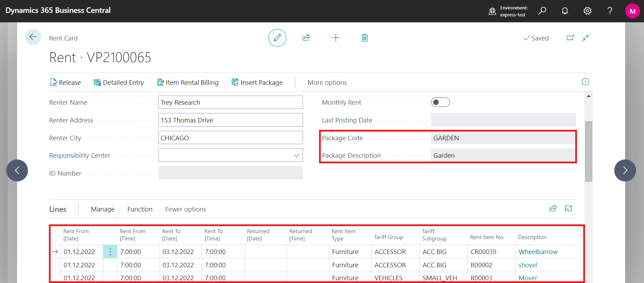The height and width of the screenshot is (283, 644).
Task: Open the notifications bell
Action: (x=565, y=11)
